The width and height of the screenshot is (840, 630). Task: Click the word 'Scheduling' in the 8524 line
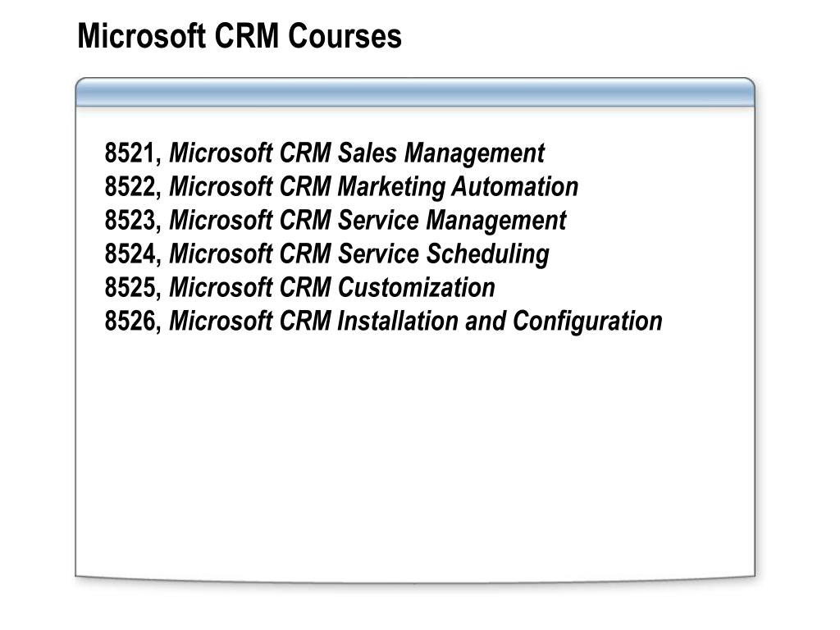(487, 254)
